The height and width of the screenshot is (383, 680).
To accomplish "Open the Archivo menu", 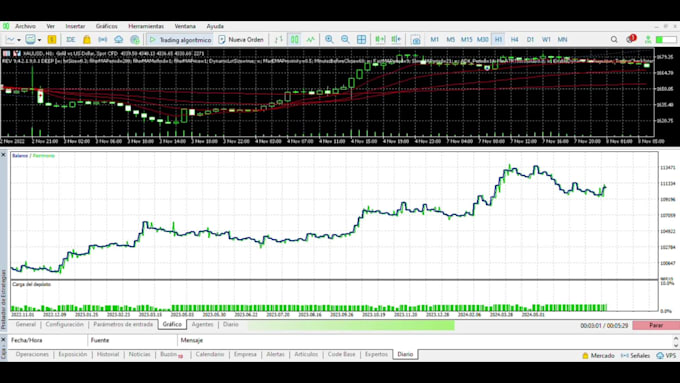I will point(25,26).
